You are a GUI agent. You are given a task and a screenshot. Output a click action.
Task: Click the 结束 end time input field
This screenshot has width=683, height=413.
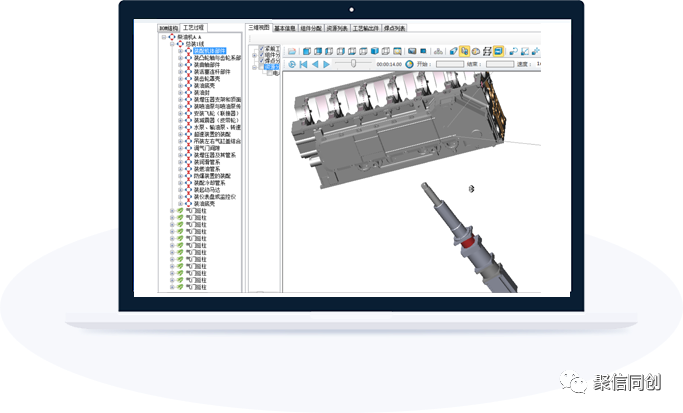500,64
